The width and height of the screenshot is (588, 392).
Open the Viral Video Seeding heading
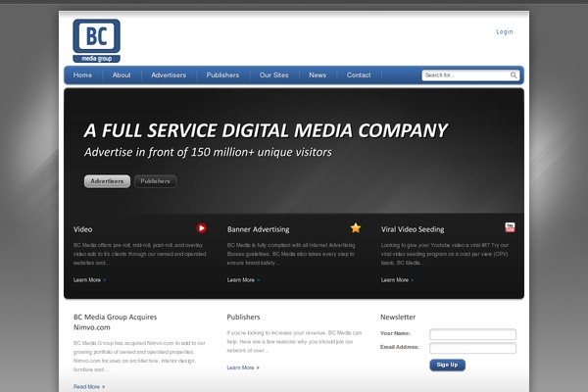[x=413, y=229]
